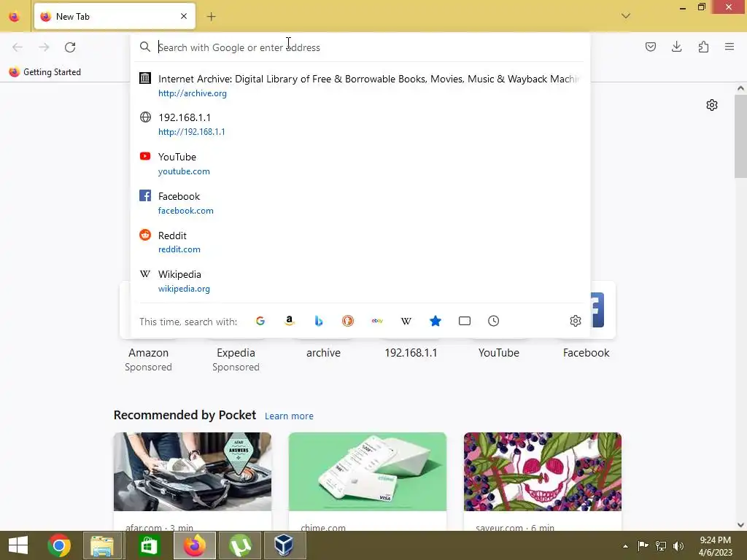This screenshot has width=747, height=560.
Task: Open the Firefox hamburger menu
Action: click(729, 47)
